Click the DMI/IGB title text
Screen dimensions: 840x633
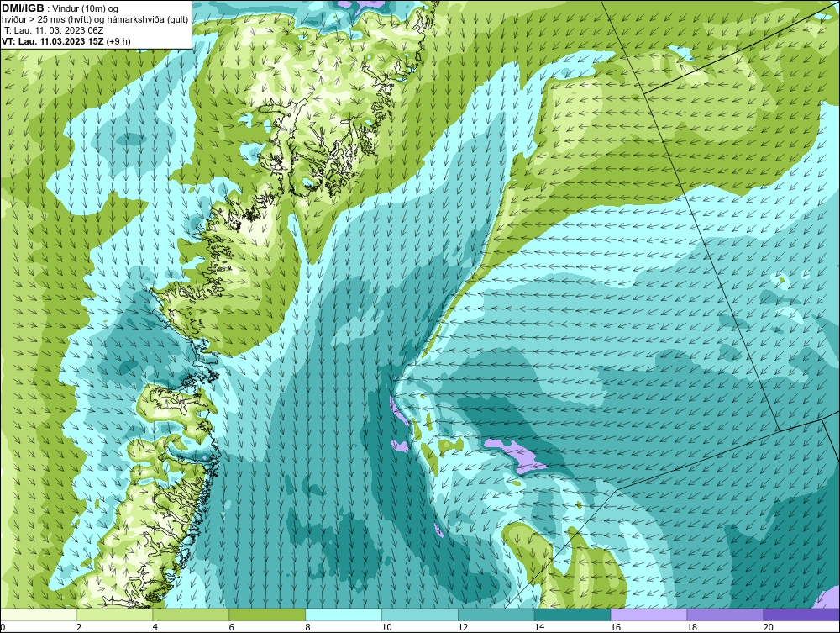tap(23, 8)
